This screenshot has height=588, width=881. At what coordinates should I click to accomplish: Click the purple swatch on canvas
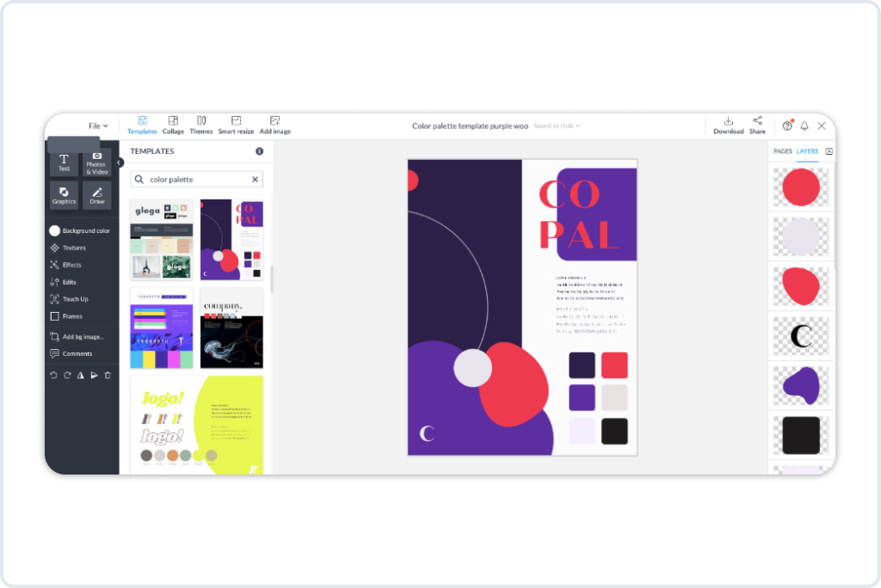(582, 398)
